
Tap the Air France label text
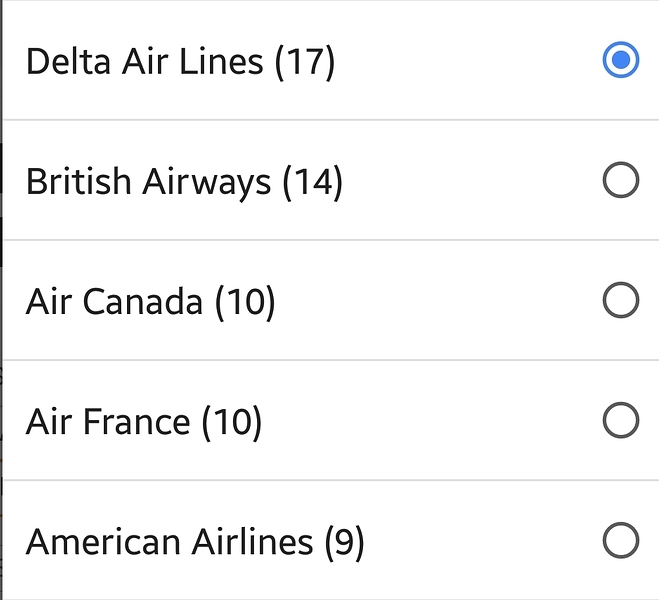(108, 422)
